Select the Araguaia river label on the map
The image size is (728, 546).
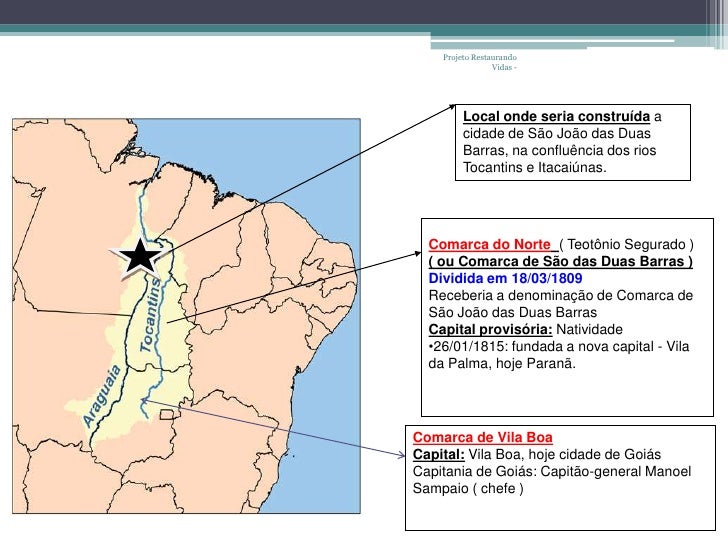coord(102,396)
